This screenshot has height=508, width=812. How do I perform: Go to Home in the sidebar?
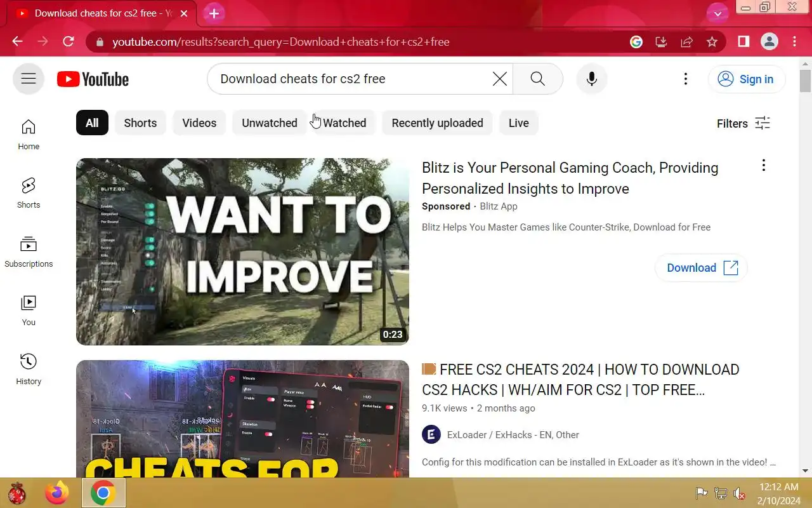(29, 135)
